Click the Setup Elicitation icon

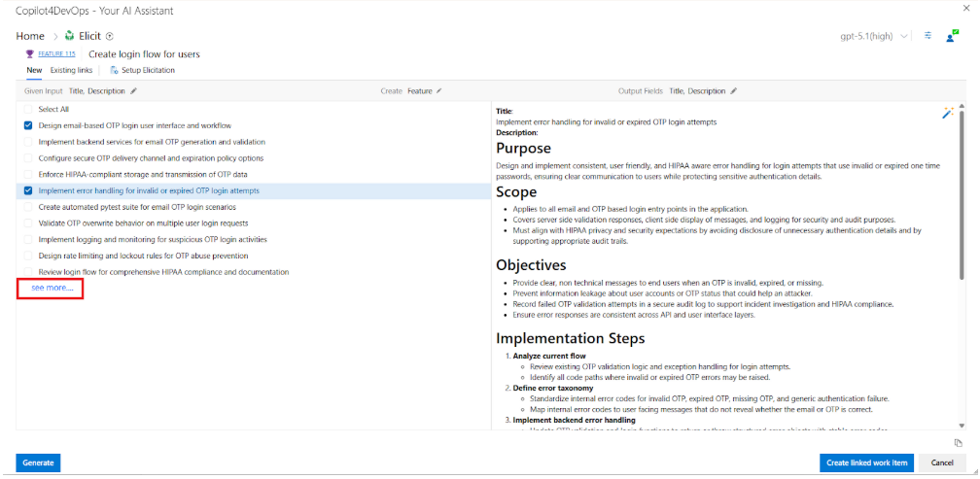click(114, 70)
